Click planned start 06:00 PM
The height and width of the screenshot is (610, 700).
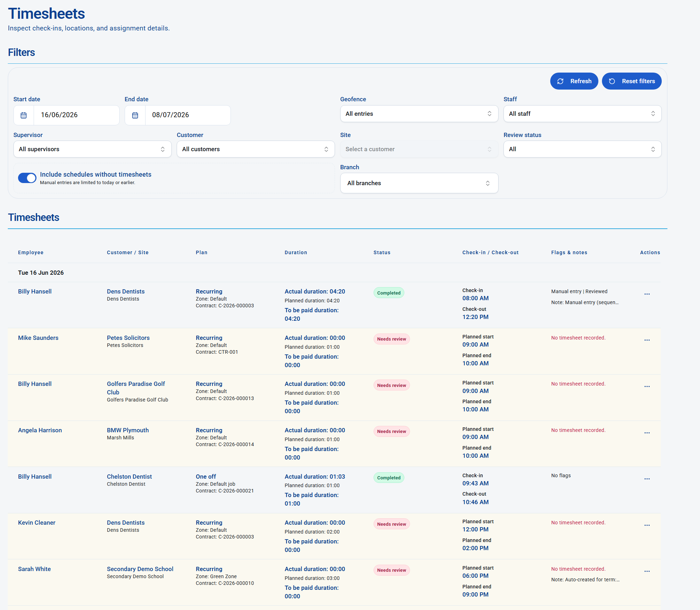[x=476, y=576]
